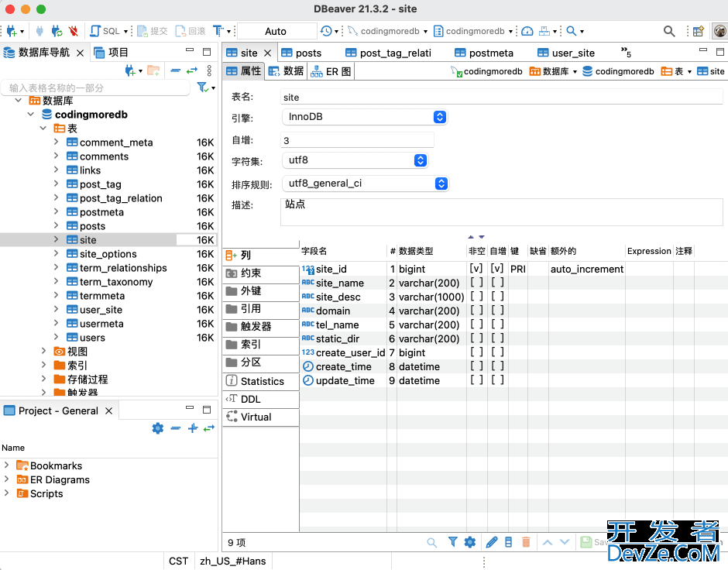This screenshot has height=570, width=728.
Task: Open the Auto transaction mode dropdown
Action: pyautogui.click(x=276, y=31)
